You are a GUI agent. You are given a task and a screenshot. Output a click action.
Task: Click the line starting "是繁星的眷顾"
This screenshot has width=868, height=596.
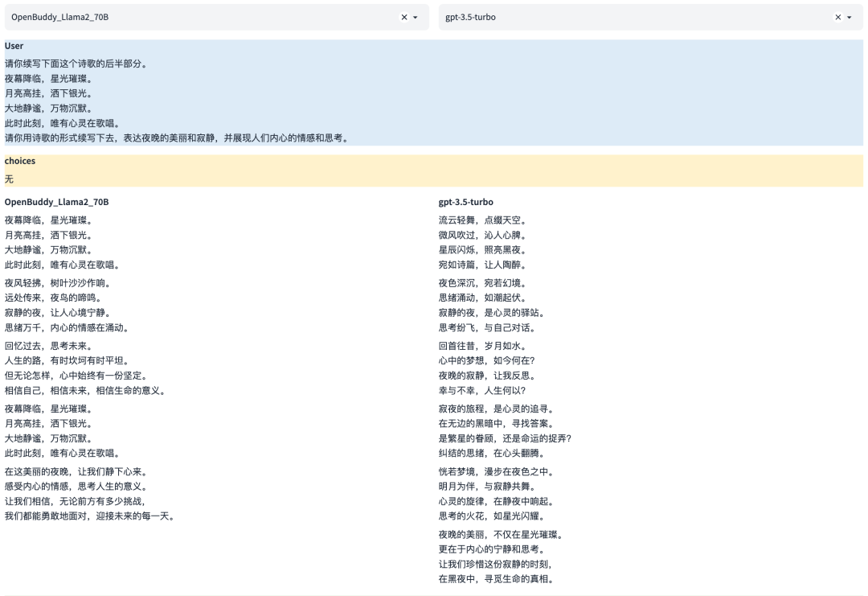coord(505,438)
